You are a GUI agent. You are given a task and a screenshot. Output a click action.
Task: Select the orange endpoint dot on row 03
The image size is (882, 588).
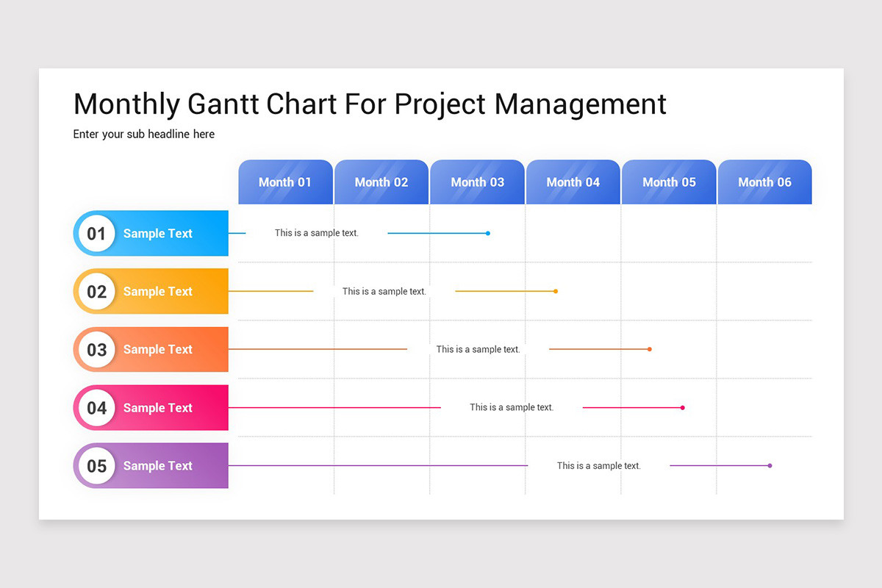(649, 349)
